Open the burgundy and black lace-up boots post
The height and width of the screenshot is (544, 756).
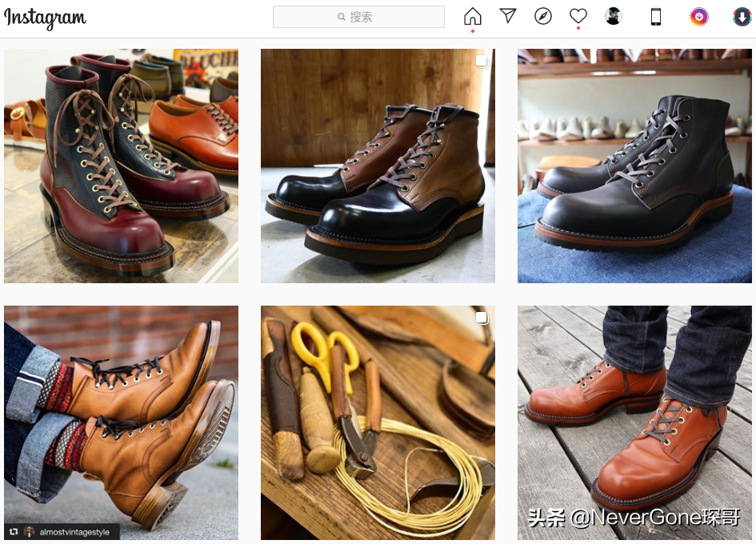(121, 166)
